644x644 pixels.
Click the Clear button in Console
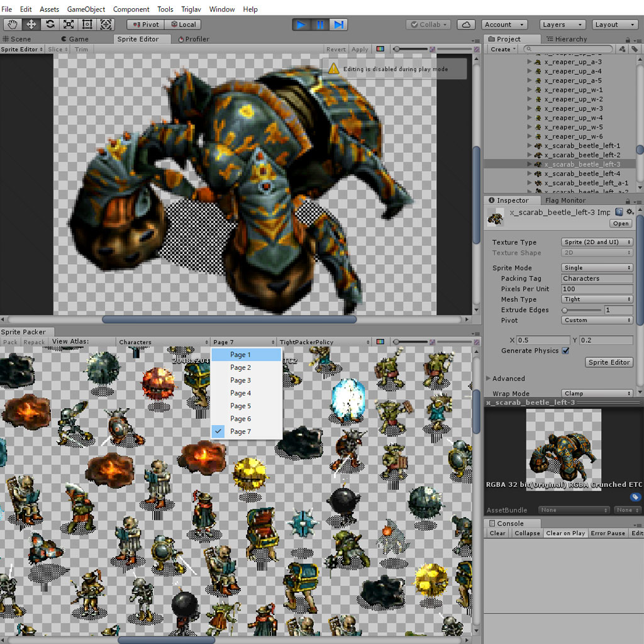[497, 533]
